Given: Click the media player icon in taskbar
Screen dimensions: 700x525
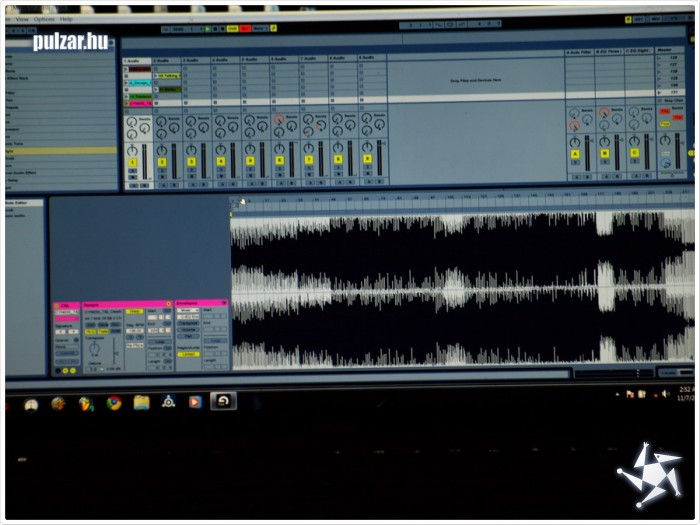Looking at the screenshot, I should 195,402.
